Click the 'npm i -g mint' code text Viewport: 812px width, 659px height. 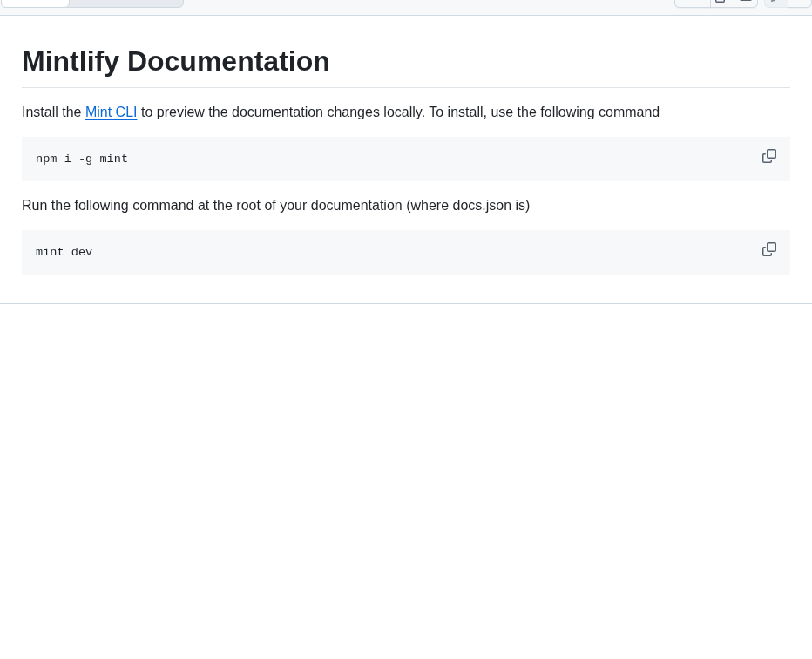pyautogui.click(x=82, y=159)
